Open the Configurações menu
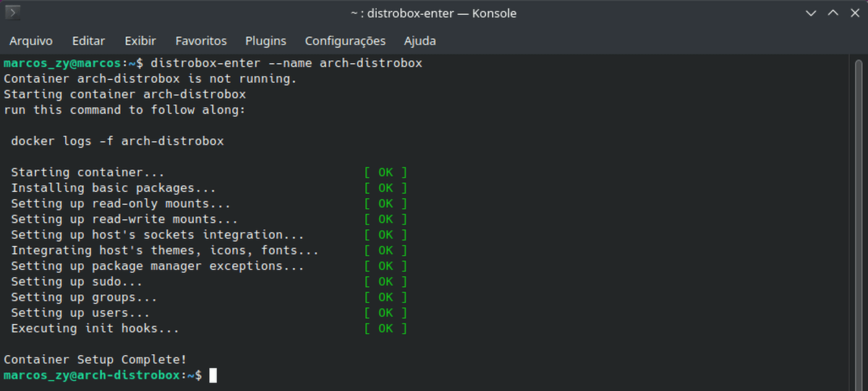868x391 pixels. [345, 41]
